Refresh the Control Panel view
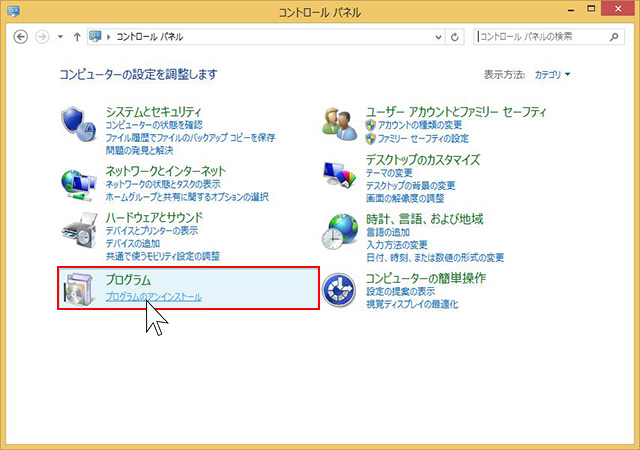 tap(455, 37)
